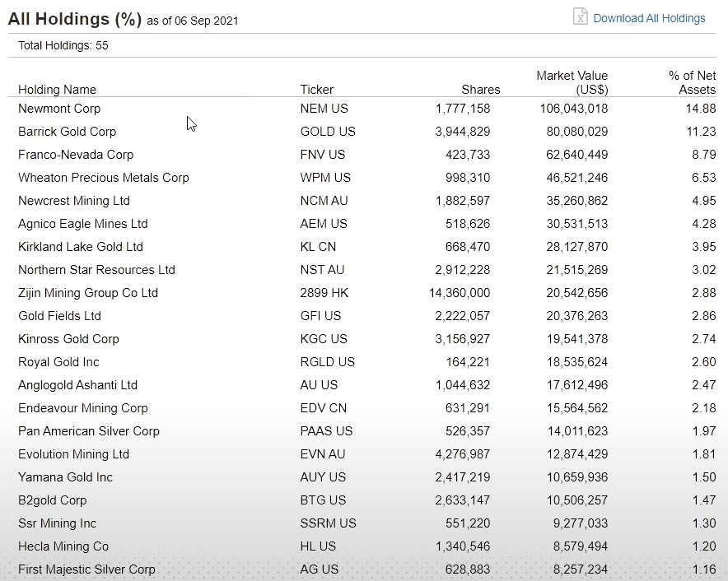Image resolution: width=728 pixels, height=581 pixels.
Task: Select the B2gold Corp holding name
Action: 52,500
